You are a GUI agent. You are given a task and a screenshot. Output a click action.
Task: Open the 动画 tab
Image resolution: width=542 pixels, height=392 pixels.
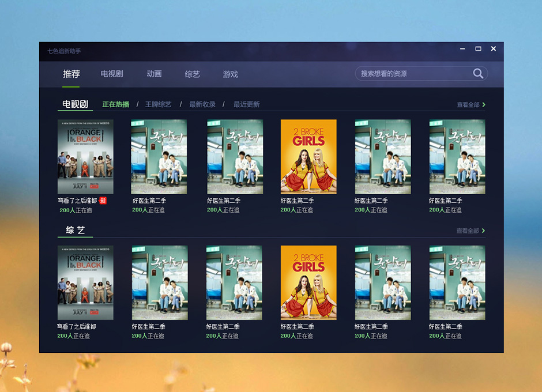[x=154, y=74]
